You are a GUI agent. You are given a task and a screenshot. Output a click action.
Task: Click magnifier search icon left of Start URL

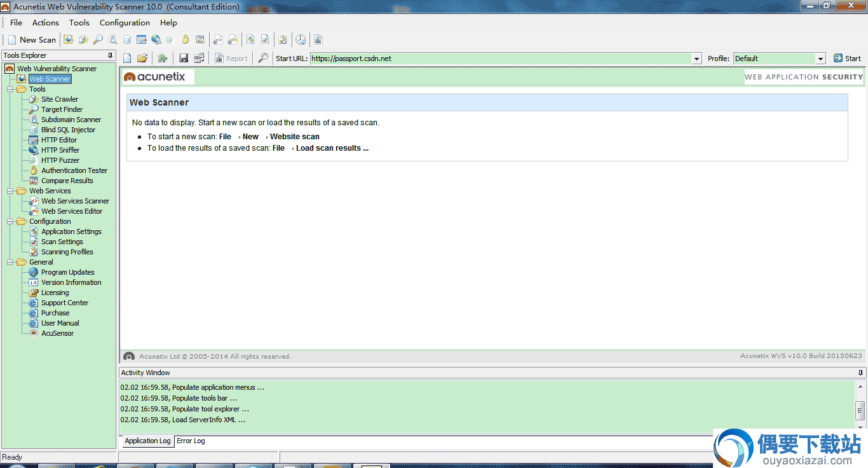262,59
